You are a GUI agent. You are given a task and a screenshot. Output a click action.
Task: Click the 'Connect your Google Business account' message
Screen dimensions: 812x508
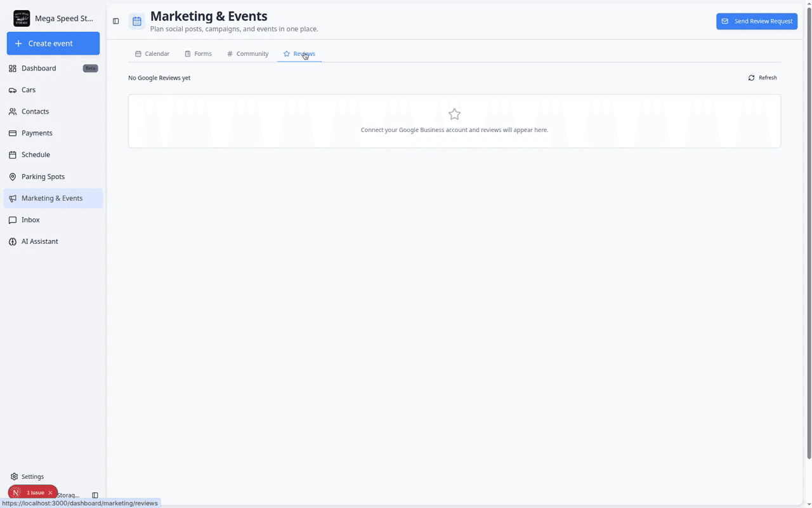(454, 130)
